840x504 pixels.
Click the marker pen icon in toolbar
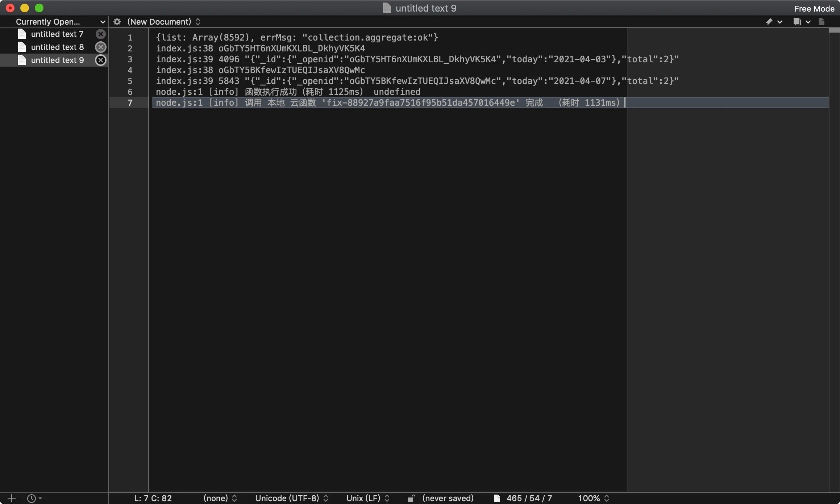point(769,22)
